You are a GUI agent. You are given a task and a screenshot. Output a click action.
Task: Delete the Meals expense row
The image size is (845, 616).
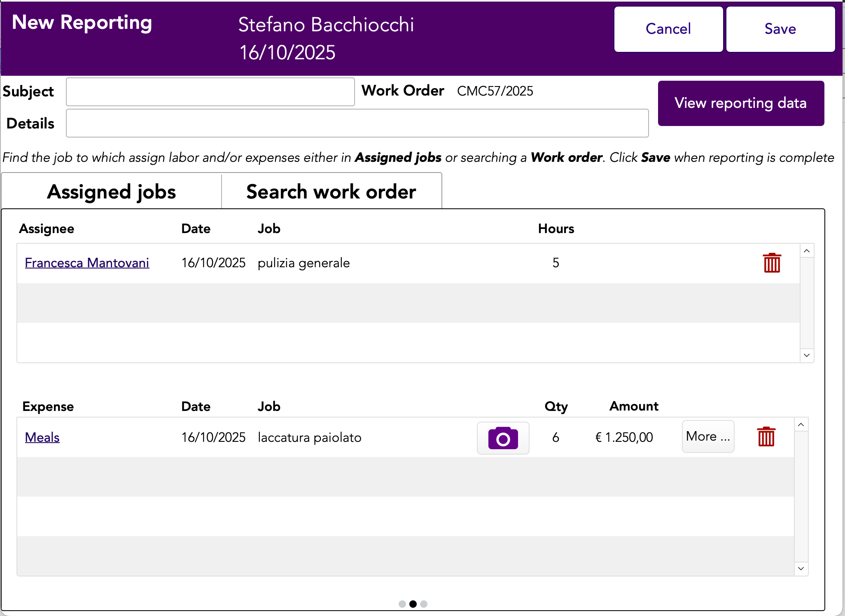point(766,437)
